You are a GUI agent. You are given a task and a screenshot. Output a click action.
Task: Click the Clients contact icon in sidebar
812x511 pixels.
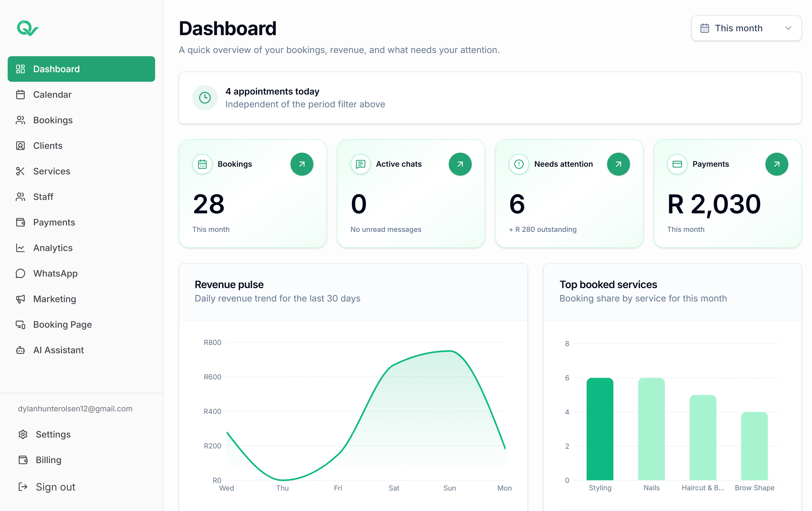[20, 146]
